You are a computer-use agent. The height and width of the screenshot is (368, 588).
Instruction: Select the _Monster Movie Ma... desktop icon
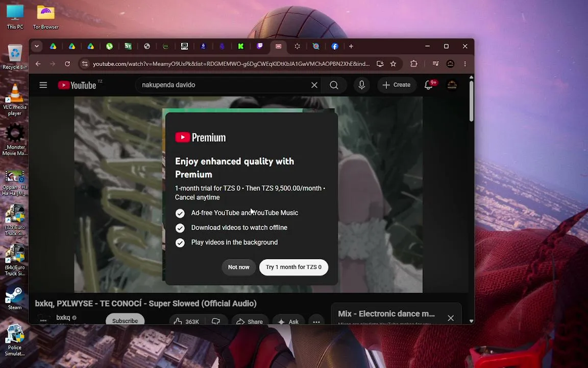click(x=15, y=140)
